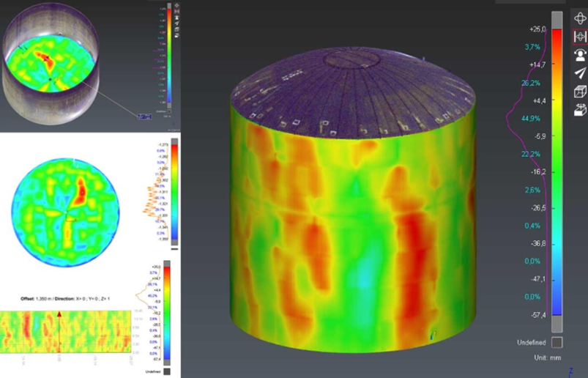The width and height of the screenshot is (588, 378).
Task: Toggle the 3D cube view icon
Action: [x=579, y=92]
